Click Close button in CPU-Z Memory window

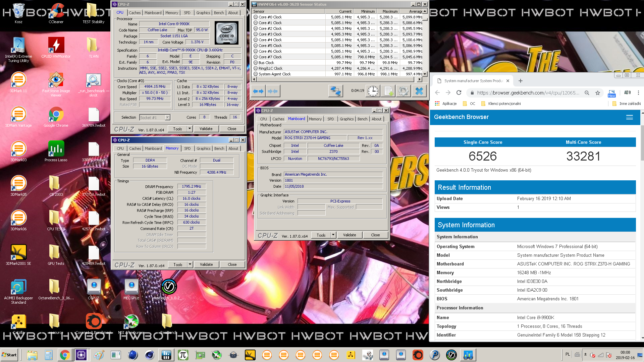[x=232, y=264]
